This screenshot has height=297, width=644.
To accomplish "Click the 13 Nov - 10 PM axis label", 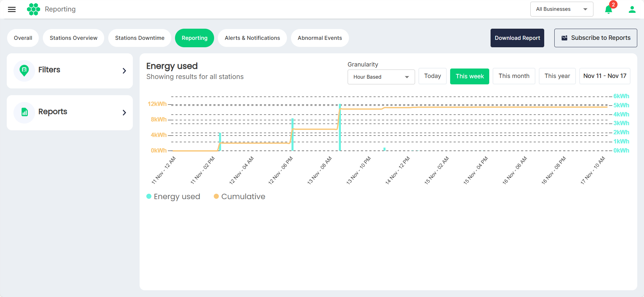I will (358, 170).
